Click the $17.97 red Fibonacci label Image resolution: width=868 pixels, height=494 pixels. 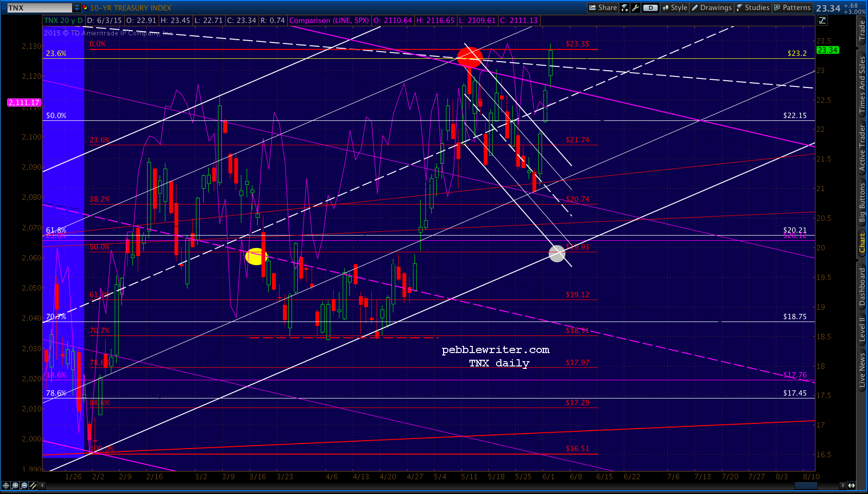point(577,363)
